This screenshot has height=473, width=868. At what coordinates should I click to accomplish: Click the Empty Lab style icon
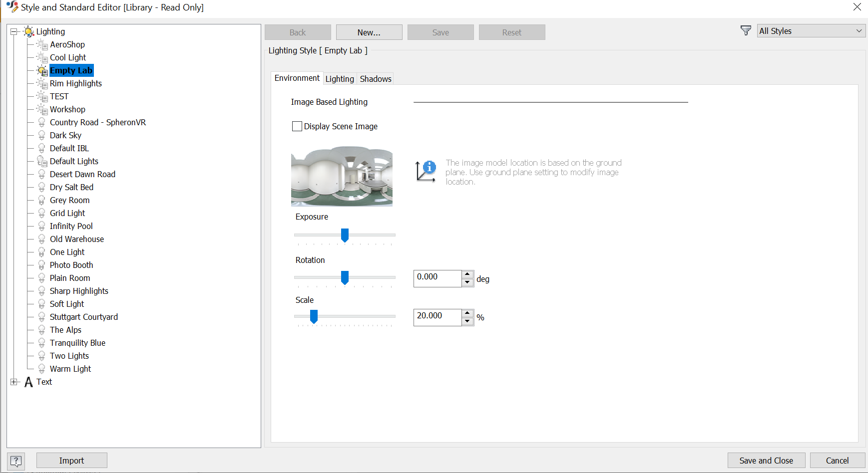pos(42,70)
